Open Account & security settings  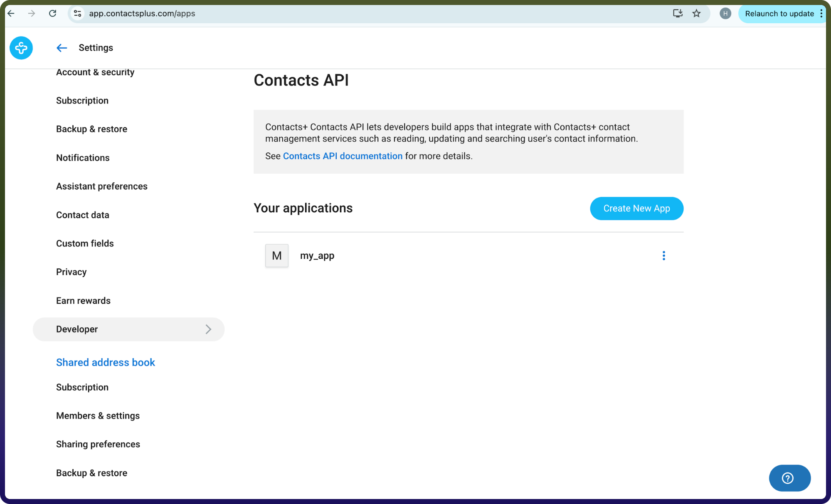95,72
